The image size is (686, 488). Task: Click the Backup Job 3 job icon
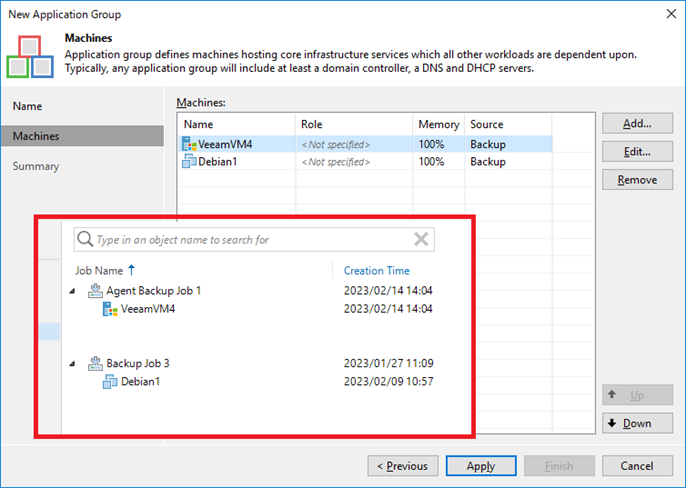click(95, 363)
